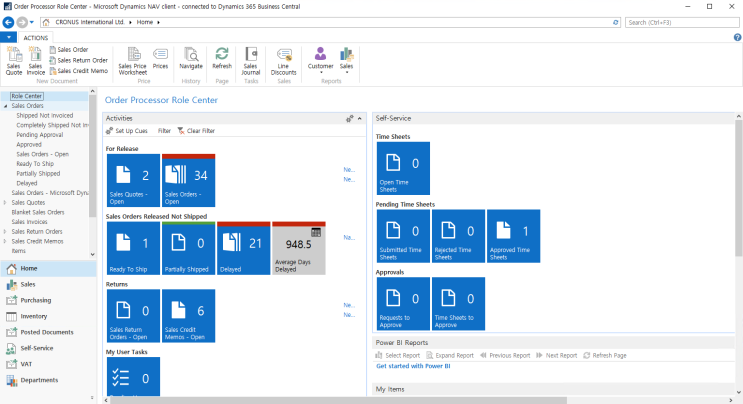
Task: Open navigation history dropdown arrow
Action: click(x=32, y=22)
